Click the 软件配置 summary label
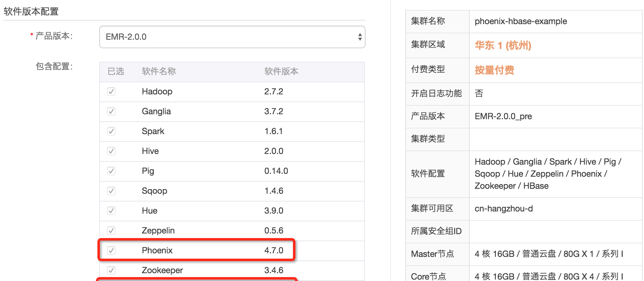This screenshot has height=281, width=644. point(428,173)
